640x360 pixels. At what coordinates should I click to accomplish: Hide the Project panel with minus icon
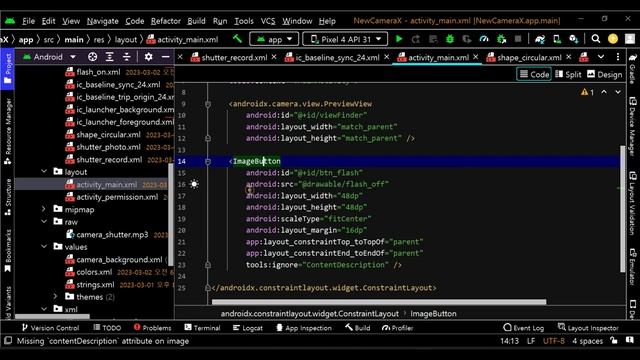pos(165,57)
